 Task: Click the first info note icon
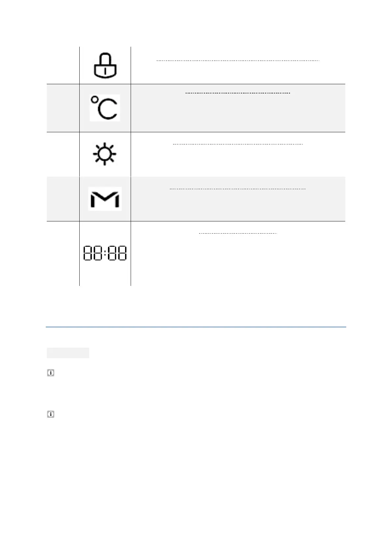(50, 373)
